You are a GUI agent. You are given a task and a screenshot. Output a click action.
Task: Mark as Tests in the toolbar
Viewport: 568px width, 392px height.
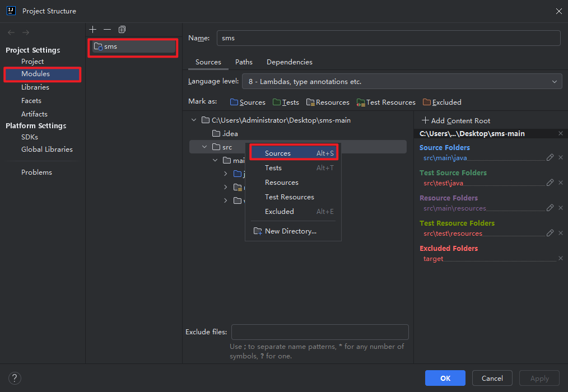point(286,102)
